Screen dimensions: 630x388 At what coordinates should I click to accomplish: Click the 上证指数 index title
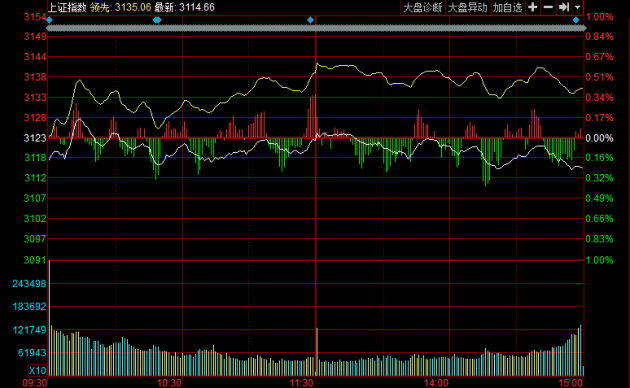tap(67, 7)
